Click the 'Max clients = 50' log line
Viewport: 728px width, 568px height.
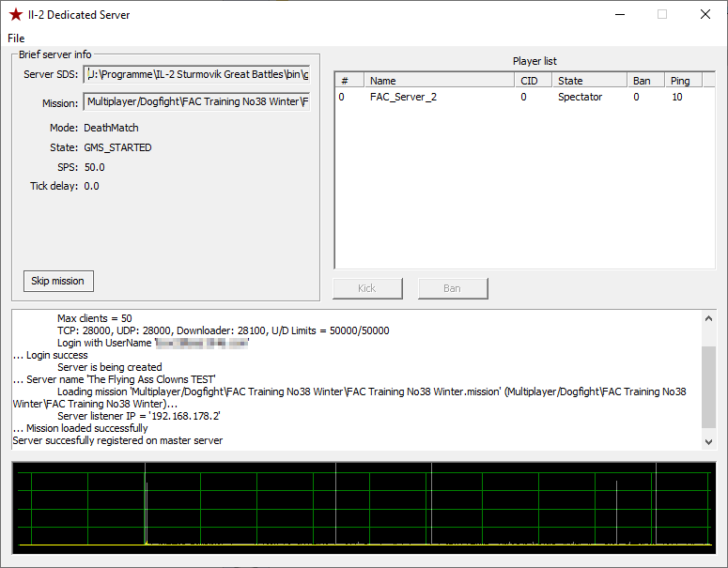[95, 318]
